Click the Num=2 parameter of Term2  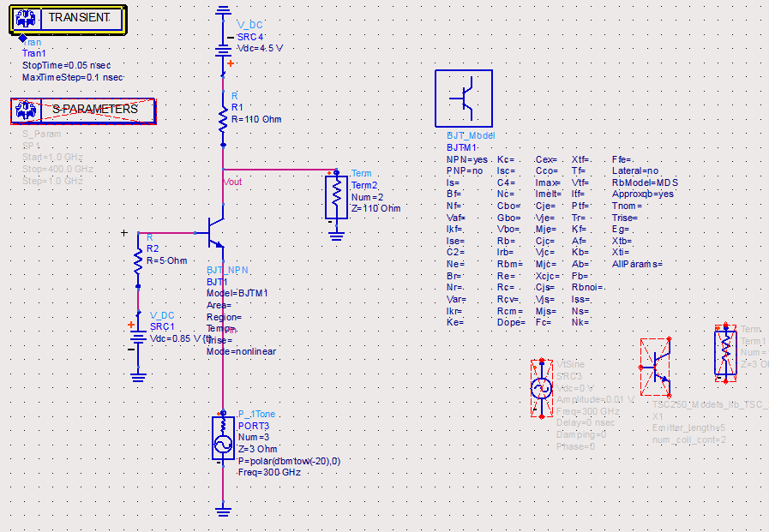(367, 197)
